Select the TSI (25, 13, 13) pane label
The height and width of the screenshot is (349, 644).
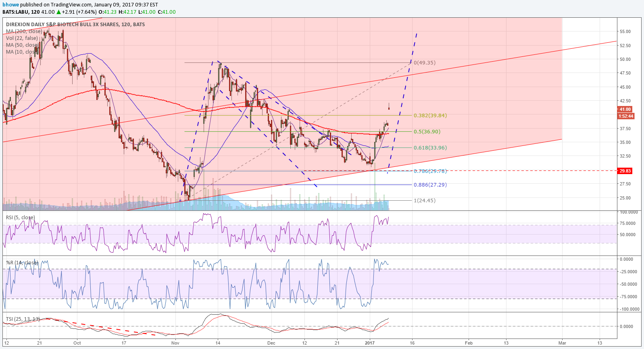click(23, 319)
